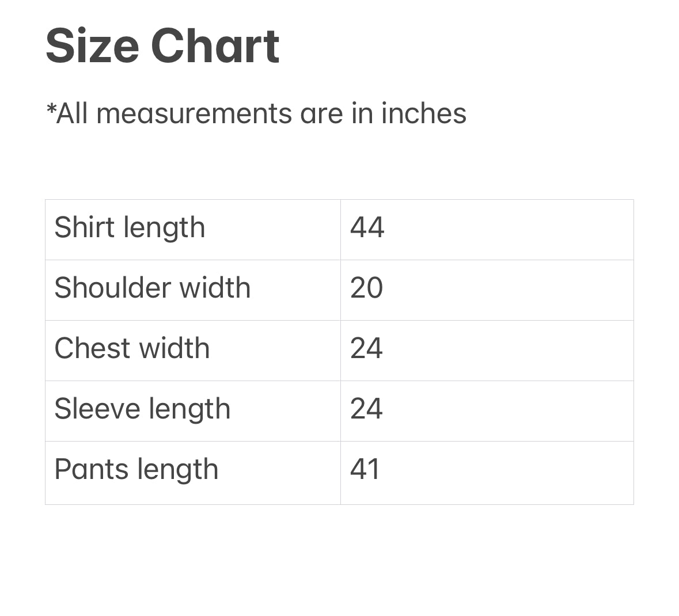
Task: Click the measurements-in-inches note
Action: pos(256,113)
